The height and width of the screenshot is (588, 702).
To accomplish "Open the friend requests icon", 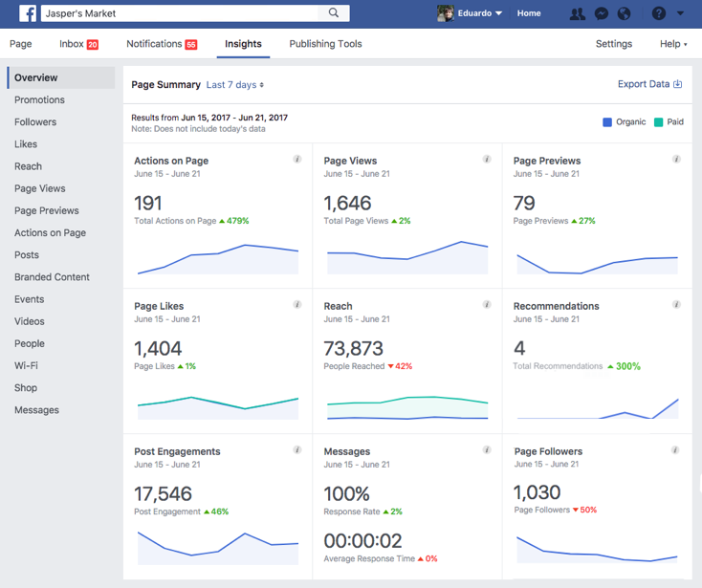I will click(577, 13).
